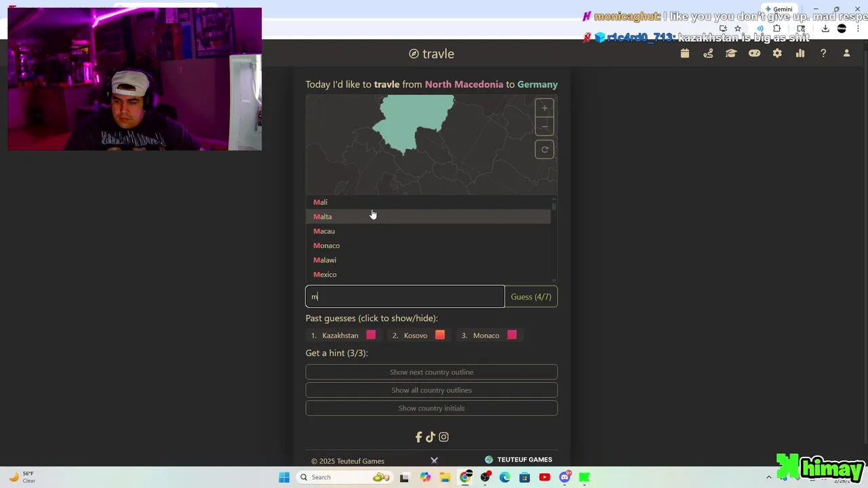The image size is (868, 488).
Task: Open Chrome downloads icon
Action: pos(825,28)
